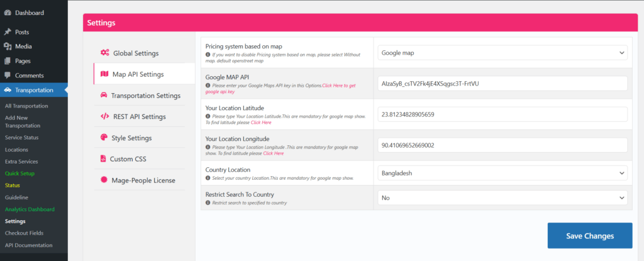Open Analytics Dashboard submenu item
This screenshot has width=644, height=261.
pyautogui.click(x=30, y=209)
